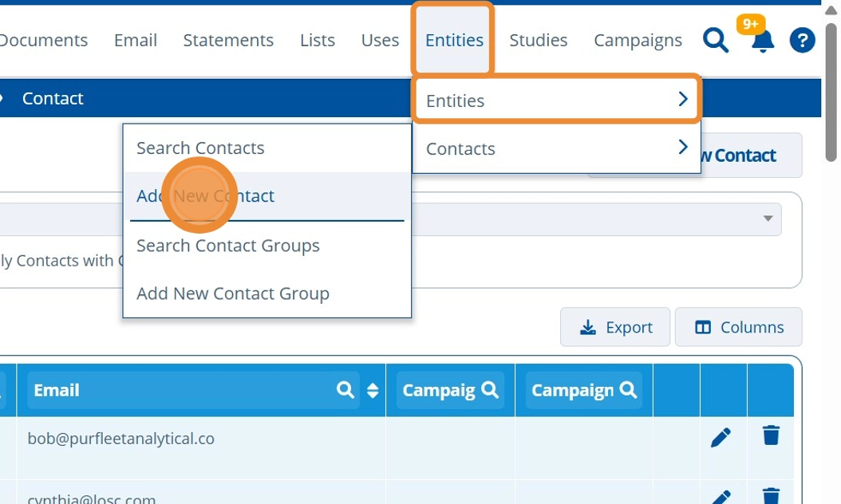
Task: Click the Export button
Action: click(615, 327)
